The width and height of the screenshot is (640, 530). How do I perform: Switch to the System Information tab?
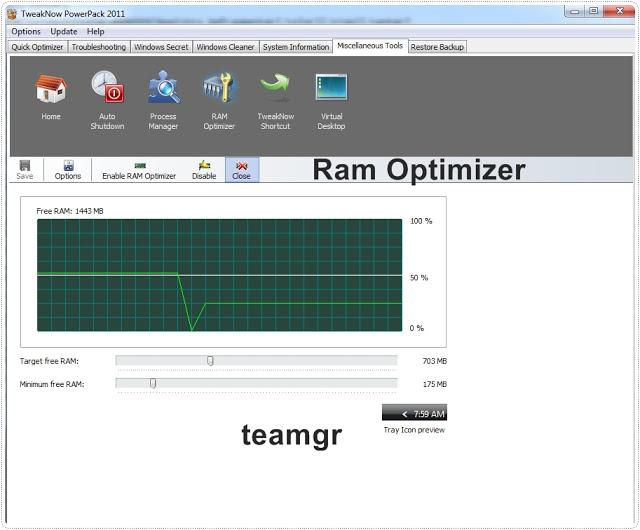coord(296,47)
